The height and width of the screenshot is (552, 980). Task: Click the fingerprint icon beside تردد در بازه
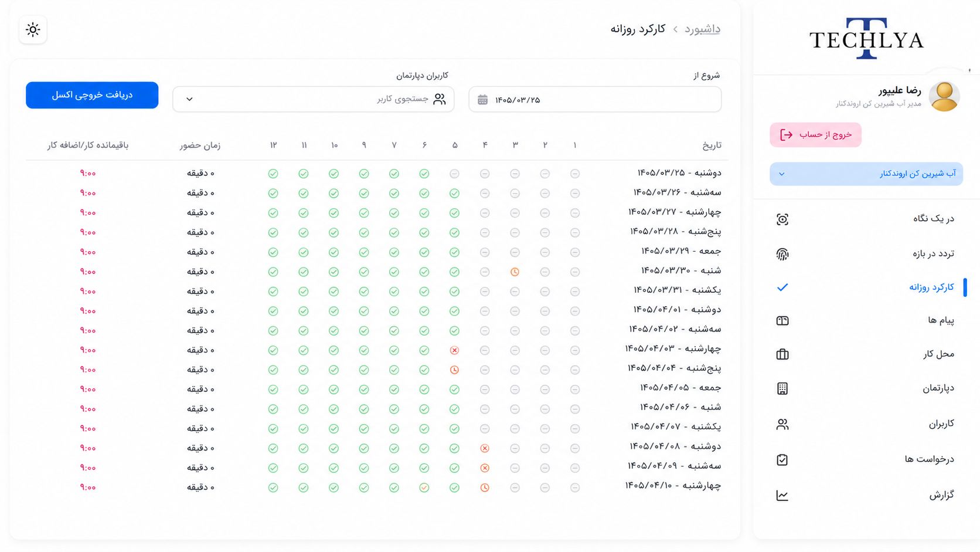[x=782, y=254]
